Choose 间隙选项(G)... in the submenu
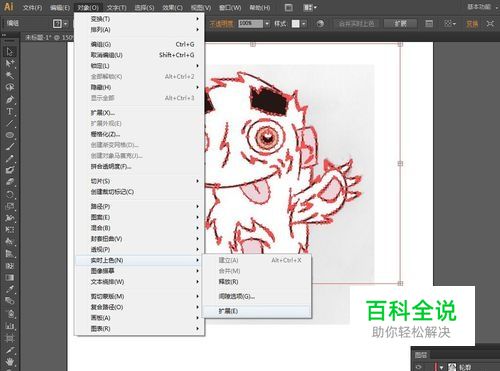 257,296
